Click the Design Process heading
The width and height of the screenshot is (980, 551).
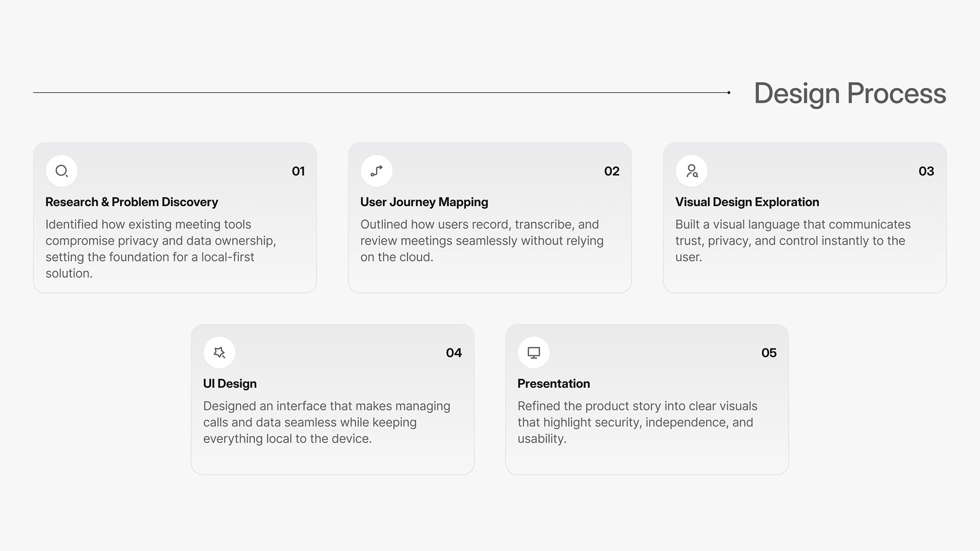point(850,93)
